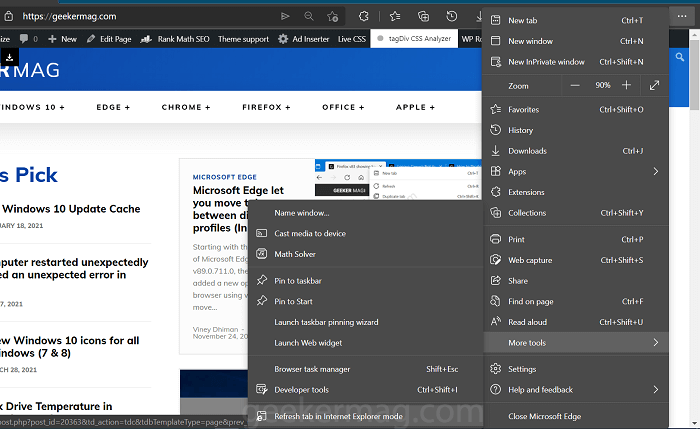Click the Print icon
This screenshot has height=429, width=700.
click(496, 239)
